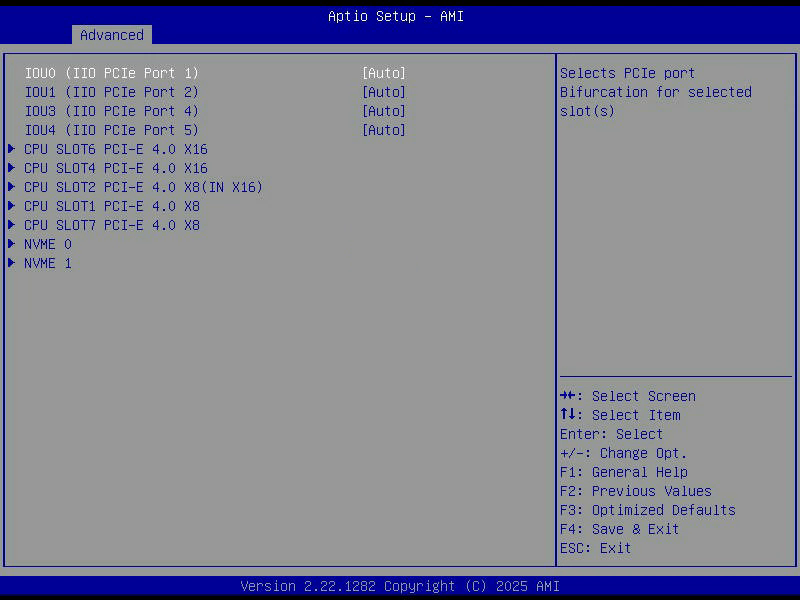
Task: Open CPU SLOT4 PCI-E 4.0 X16 submenu
Action: (x=116, y=168)
